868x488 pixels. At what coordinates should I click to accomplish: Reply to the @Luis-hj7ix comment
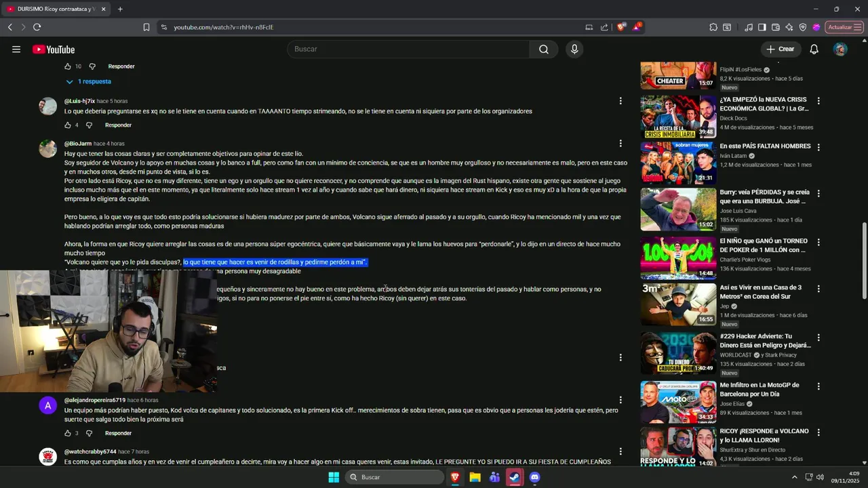point(118,125)
